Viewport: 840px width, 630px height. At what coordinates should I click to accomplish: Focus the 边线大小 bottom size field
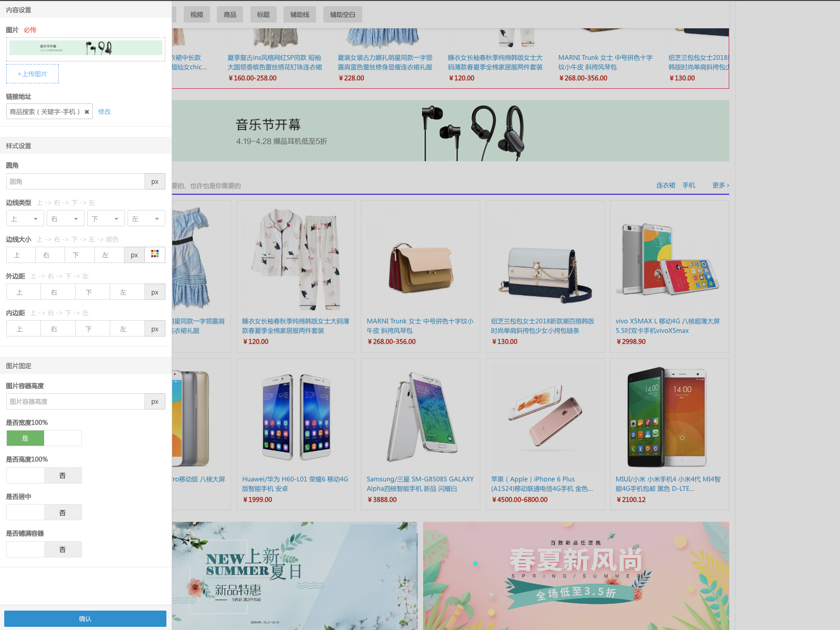coord(80,255)
